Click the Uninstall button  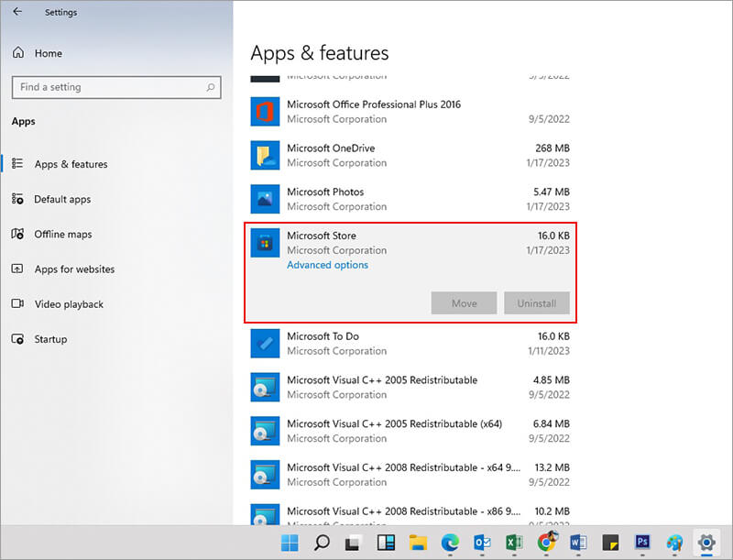click(x=537, y=302)
